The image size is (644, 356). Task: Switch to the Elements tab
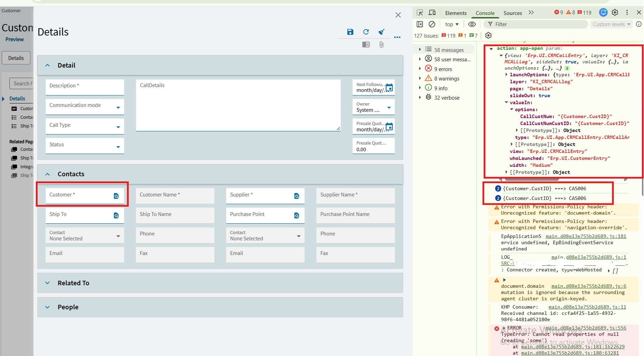(456, 13)
